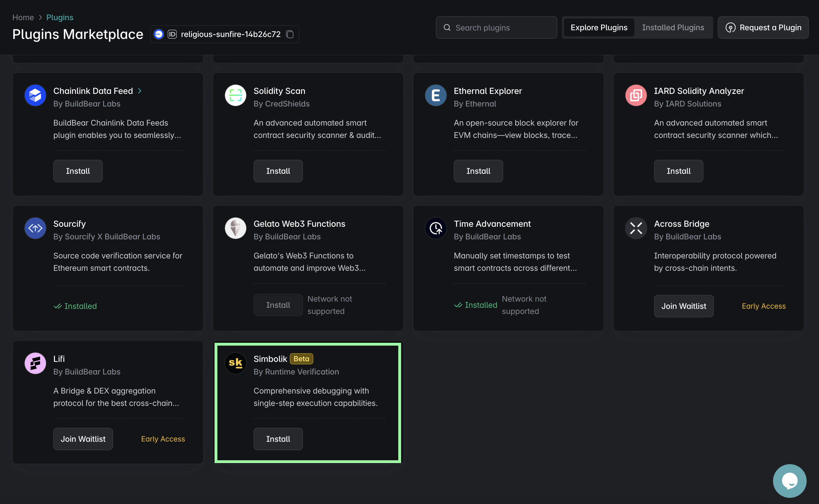Click the By Runtime Verification author text
Image resolution: width=819 pixels, height=504 pixels.
(296, 372)
